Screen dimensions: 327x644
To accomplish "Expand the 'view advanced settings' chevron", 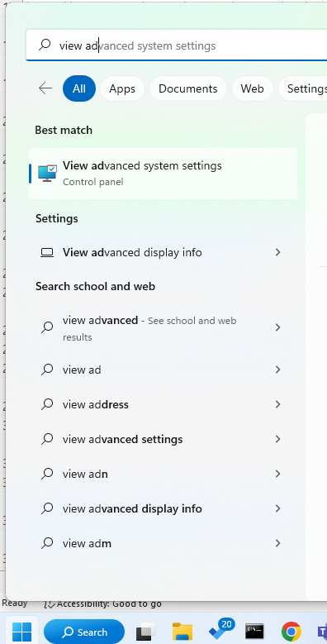I will (277, 439).
